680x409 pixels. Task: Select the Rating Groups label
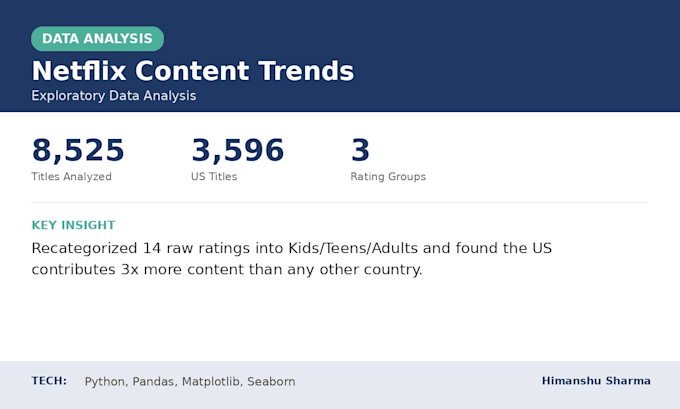pyautogui.click(x=388, y=177)
